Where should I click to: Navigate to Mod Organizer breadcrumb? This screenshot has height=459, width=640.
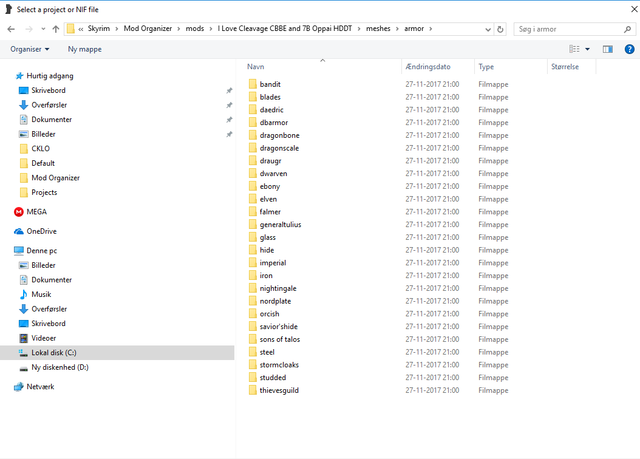pos(148,29)
